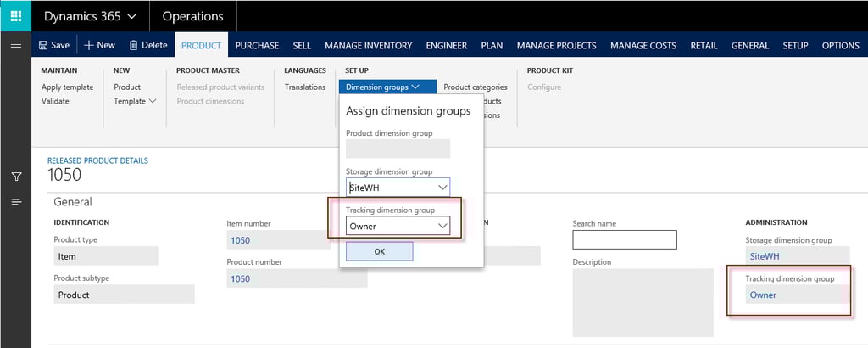This screenshot has width=868, height=348.
Task: Open the SETUP ribbon tab
Action: (795, 46)
